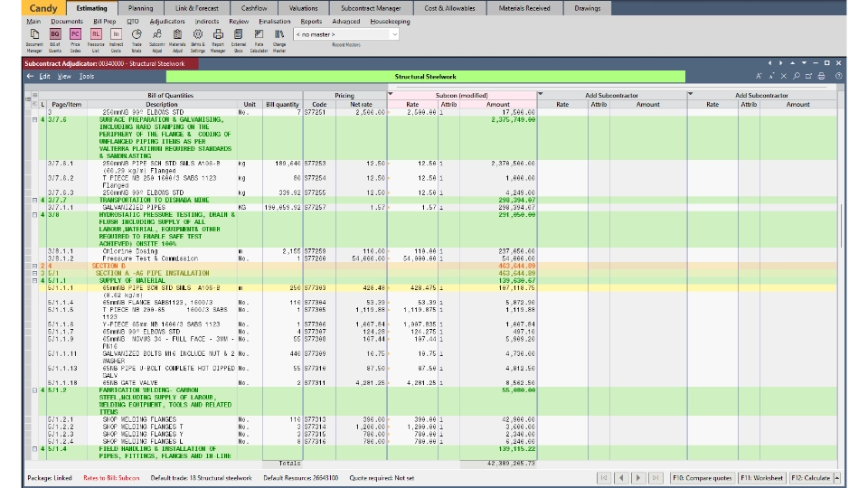Open Defns & Settings gear icon

click(198, 41)
